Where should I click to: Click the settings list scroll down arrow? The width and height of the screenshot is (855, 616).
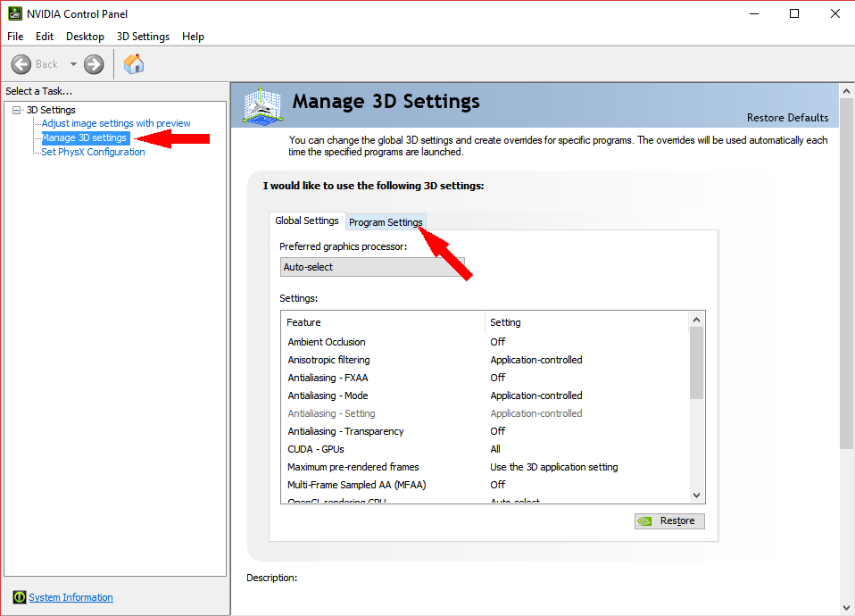coord(696,495)
